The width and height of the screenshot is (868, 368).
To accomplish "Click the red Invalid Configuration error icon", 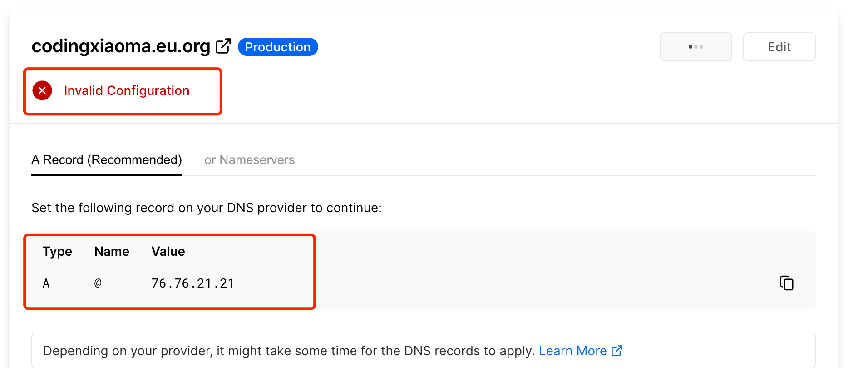I will coord(42,90).
